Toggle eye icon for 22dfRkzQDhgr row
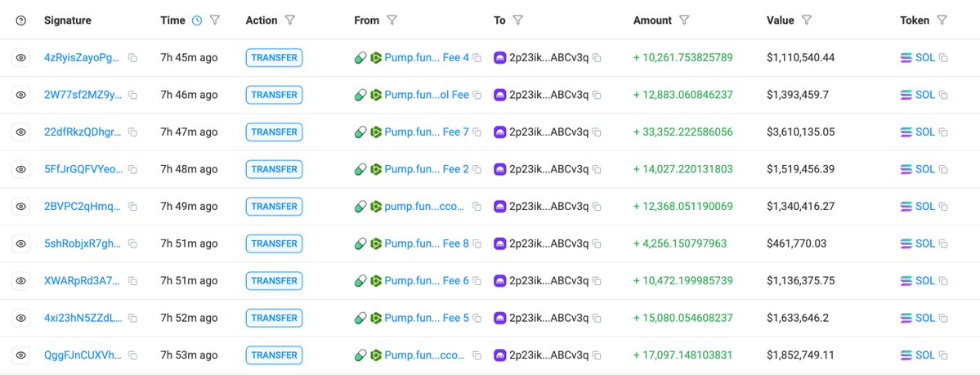The image size is (980, 375). pos(20,132)
